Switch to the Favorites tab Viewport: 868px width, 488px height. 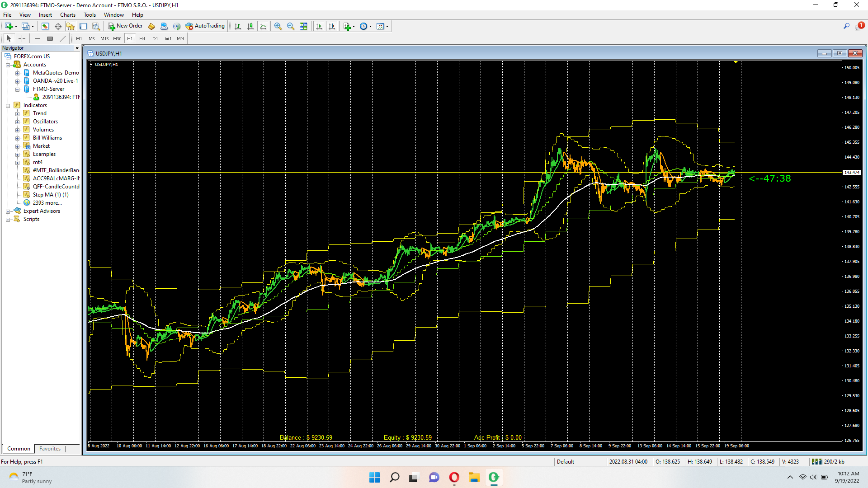50,449
